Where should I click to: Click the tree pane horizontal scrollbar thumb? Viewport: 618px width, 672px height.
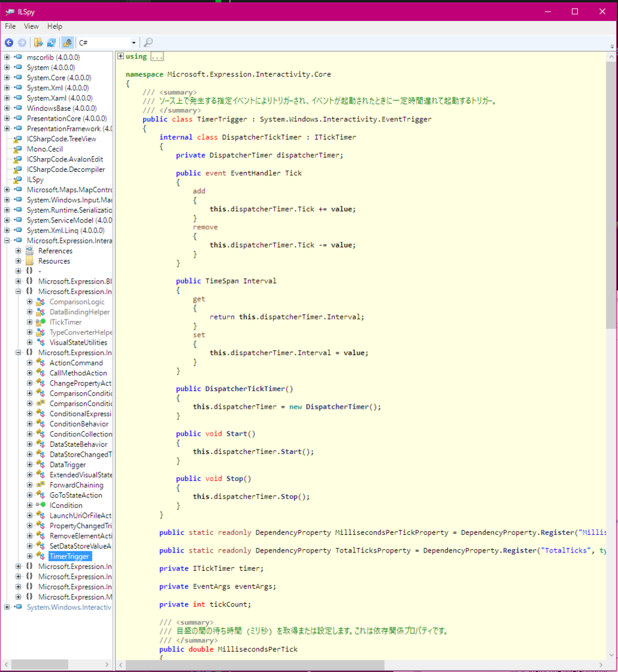(39, 664)
